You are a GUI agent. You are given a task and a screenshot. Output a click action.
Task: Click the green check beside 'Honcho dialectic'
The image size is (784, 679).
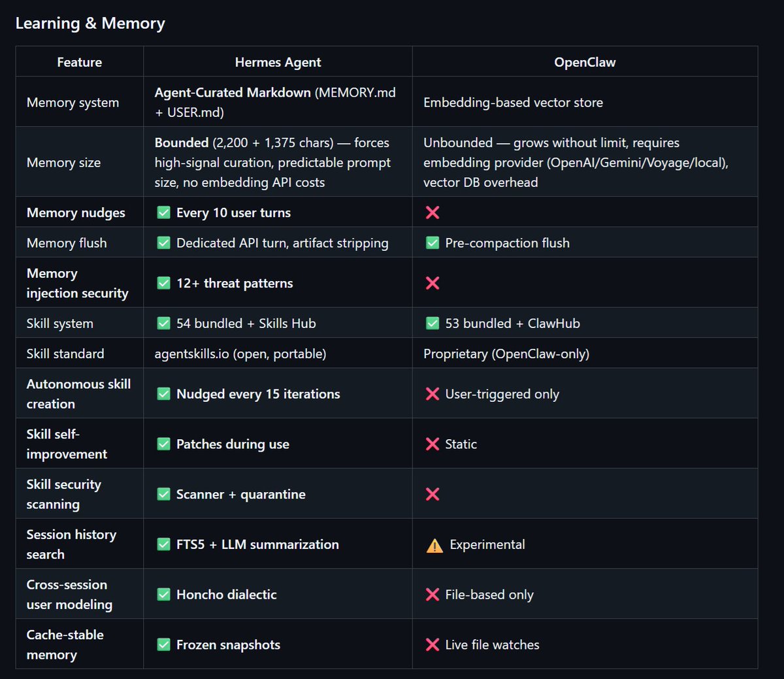(x=164, y=595)
